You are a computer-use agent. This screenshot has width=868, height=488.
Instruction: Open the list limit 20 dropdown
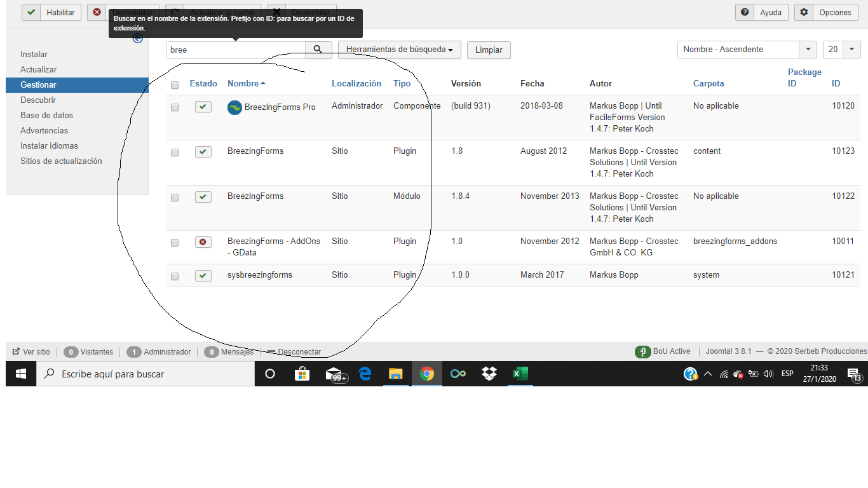click(841, 49)
